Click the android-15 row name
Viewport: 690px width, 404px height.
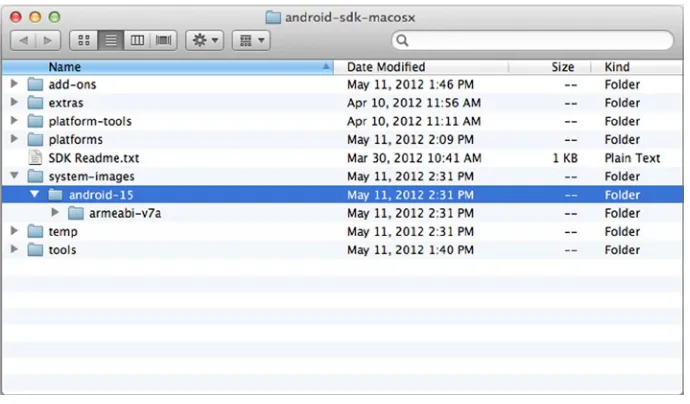[x=101, y=195]
